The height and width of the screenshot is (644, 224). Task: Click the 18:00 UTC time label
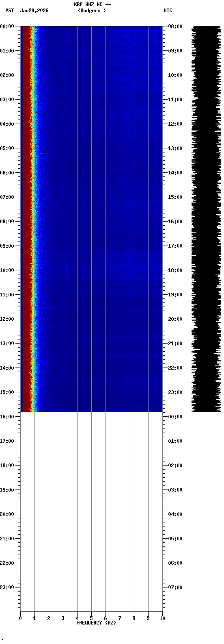175,270
